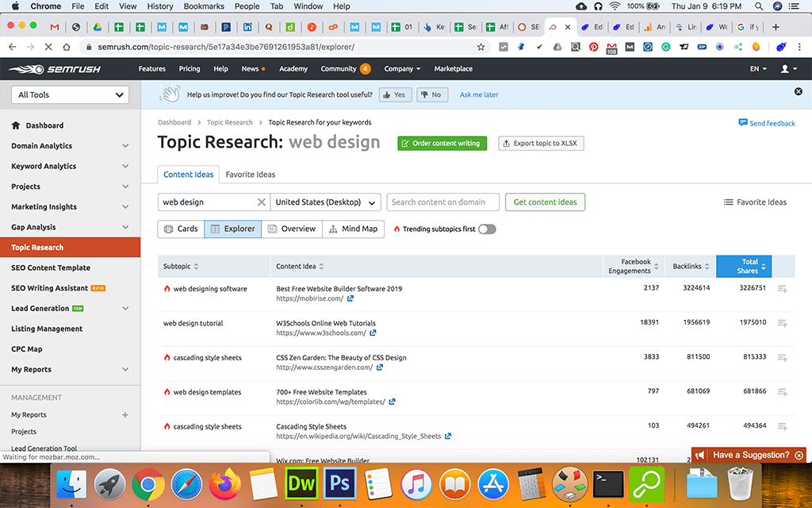Open the user account menu icon
The image size is (812, 508).
coord(789,69)
